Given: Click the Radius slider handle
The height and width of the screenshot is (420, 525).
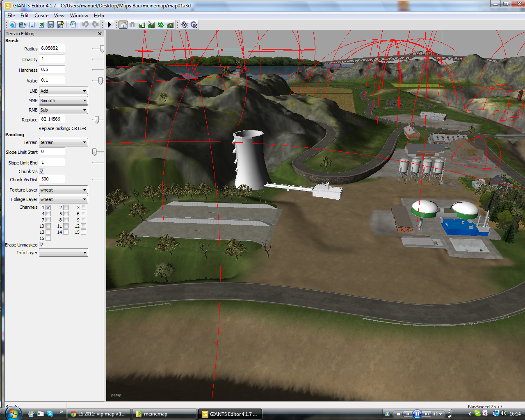Looking at the screenshot, I should 102,49.
